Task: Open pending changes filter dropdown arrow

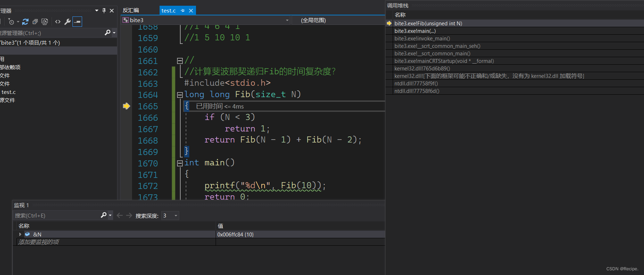Action: 18,22
